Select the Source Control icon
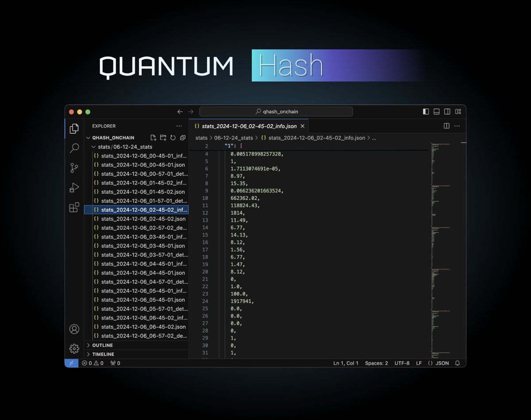531x420 pixels. (74, 168)
